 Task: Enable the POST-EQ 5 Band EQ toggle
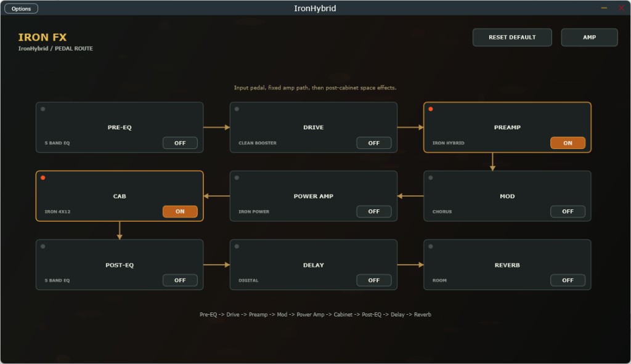tap(180, 280)
